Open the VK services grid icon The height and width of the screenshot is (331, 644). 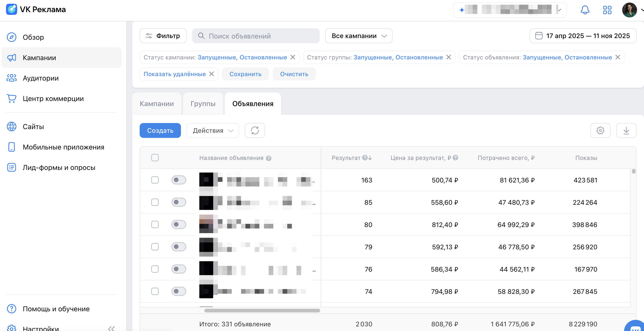pyautogui.click(x=607, y=10)
